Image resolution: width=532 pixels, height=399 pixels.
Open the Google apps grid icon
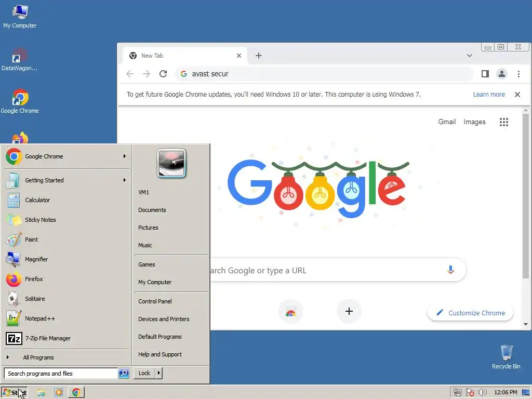(504, 122)
